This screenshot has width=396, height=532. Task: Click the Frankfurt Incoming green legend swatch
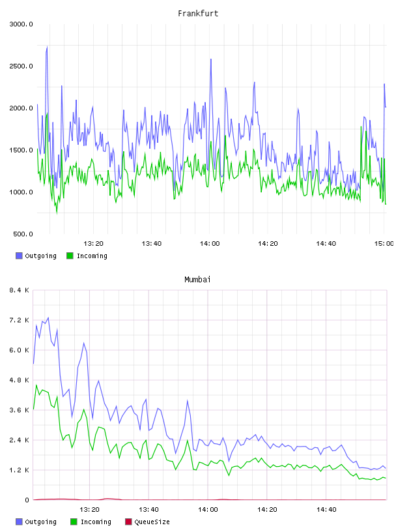pos(70,256)
